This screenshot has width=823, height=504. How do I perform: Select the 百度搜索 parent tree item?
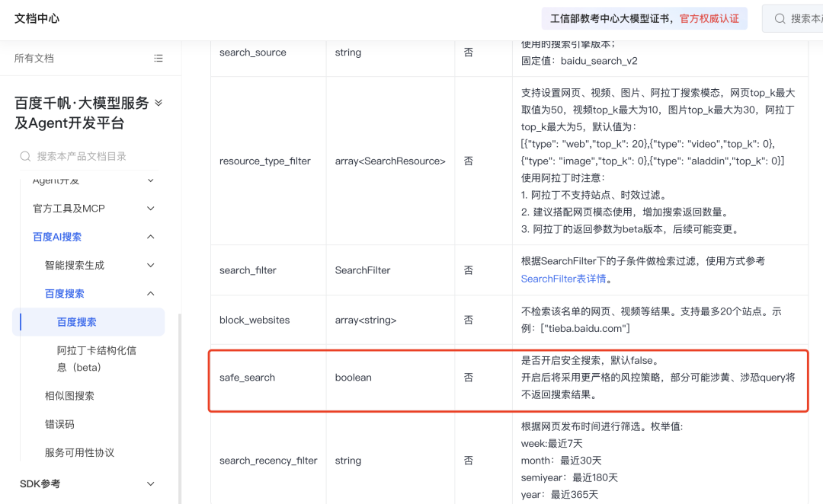(x=65, y=293)
